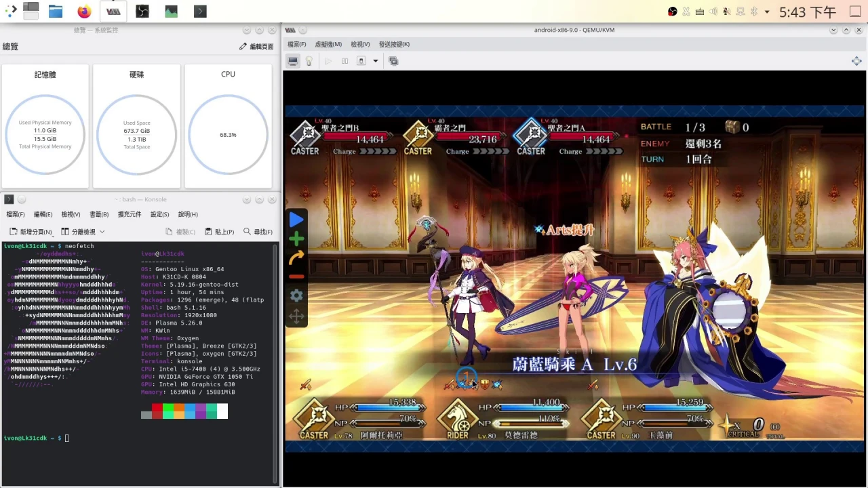Open the 虛擬機(M) menu
This screenshot has width=868, height=488.
point(328,44)
